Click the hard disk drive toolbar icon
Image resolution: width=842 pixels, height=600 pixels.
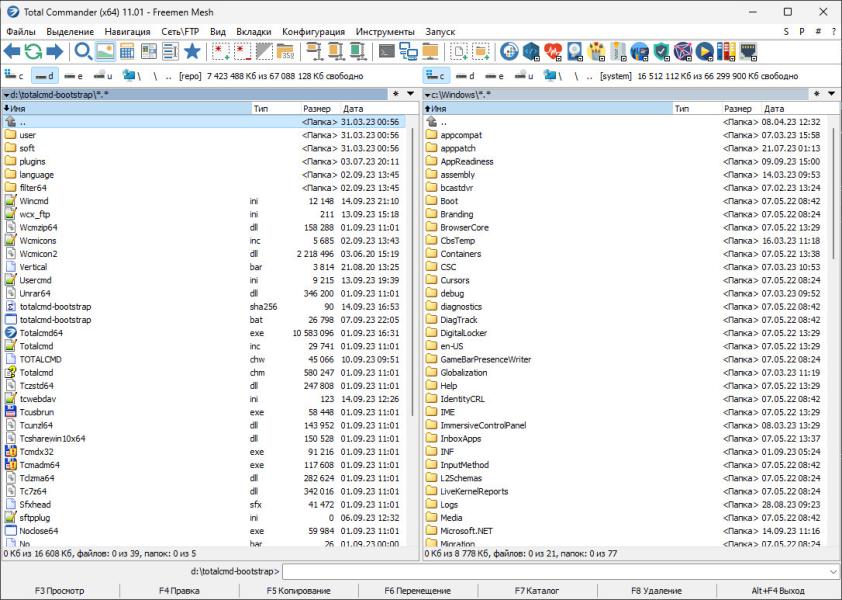[575, 52]
